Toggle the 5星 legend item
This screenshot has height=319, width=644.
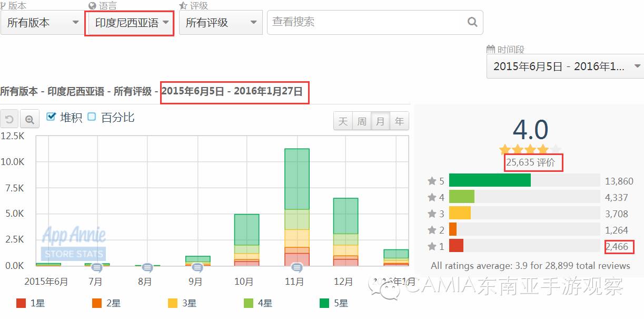point(334,303)
